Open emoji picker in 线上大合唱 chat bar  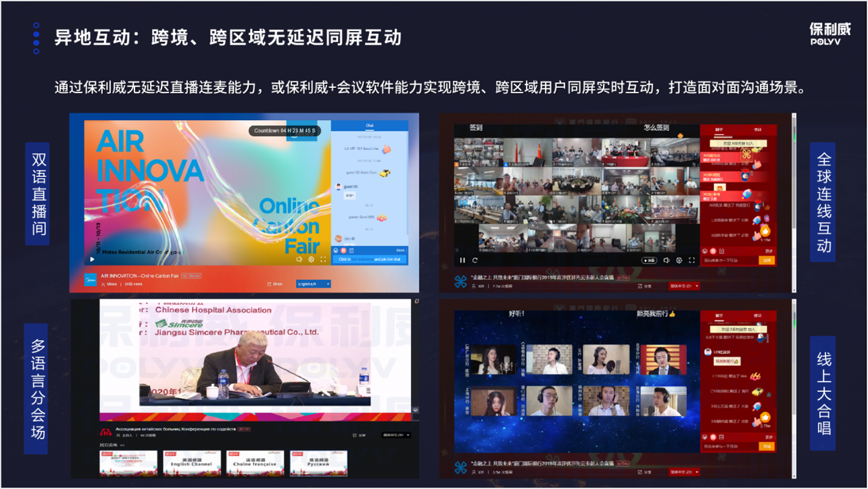704,437
